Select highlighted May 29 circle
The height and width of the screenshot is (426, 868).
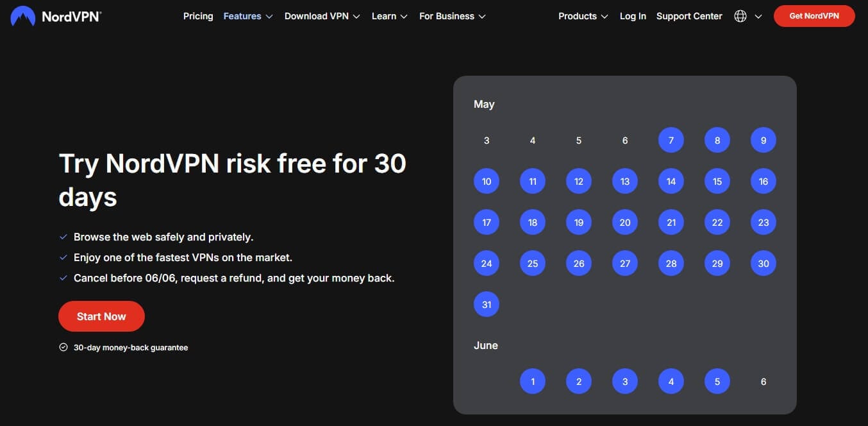tap(717, 263)
